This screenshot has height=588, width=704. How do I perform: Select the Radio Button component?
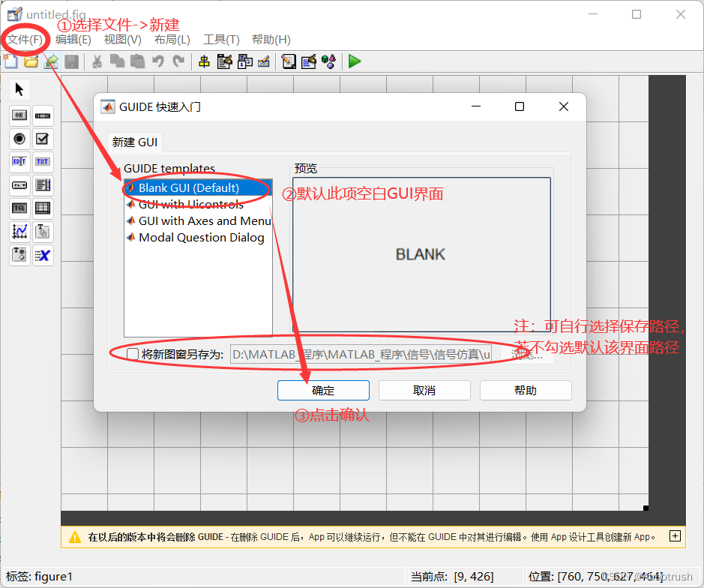19,139
